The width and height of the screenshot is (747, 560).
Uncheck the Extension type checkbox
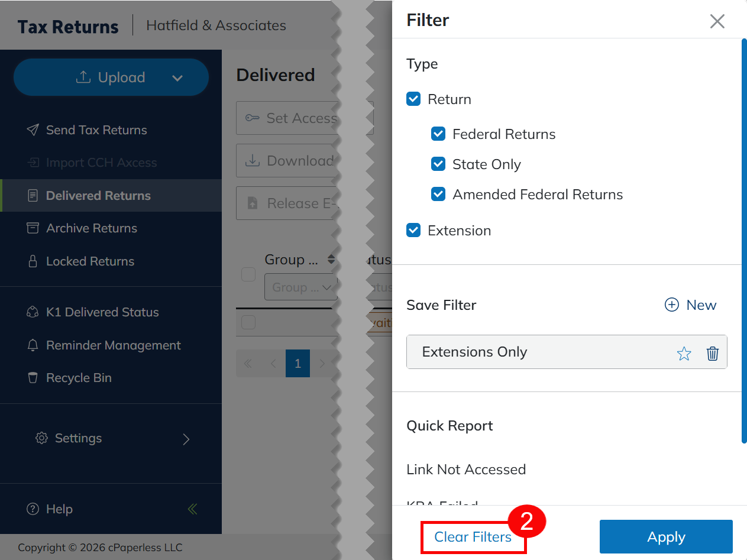click(413, 230)
